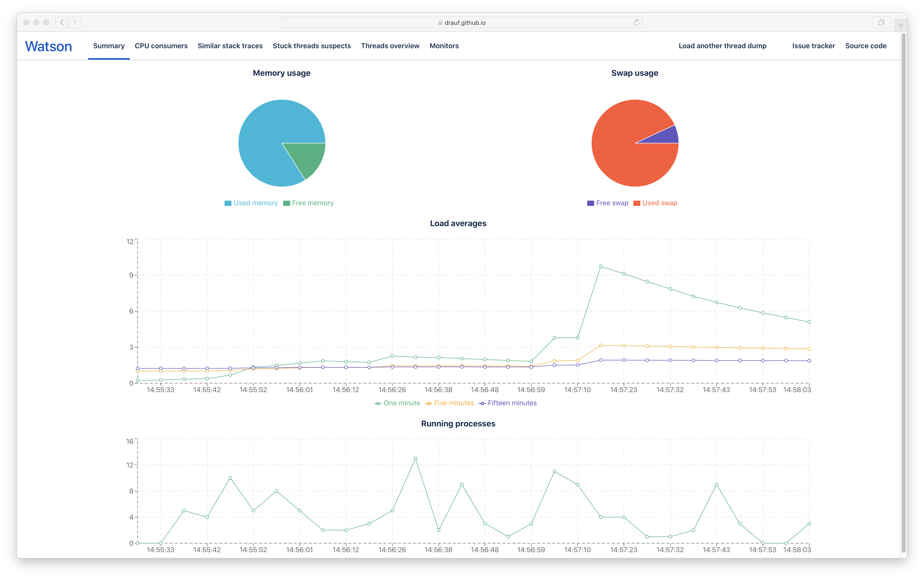This screenshot has width=924, height=579.
Task: Click the lock icon in address bar
Action: (x=440, y=23)
